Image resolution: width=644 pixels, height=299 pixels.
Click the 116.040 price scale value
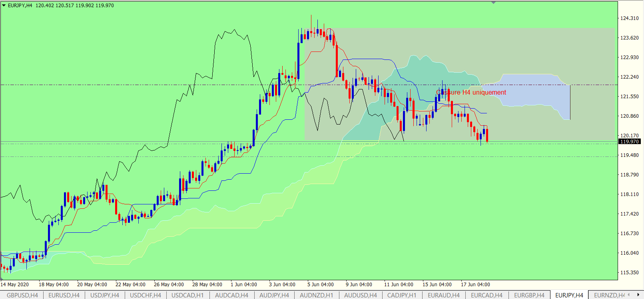(x=629, y=253)
